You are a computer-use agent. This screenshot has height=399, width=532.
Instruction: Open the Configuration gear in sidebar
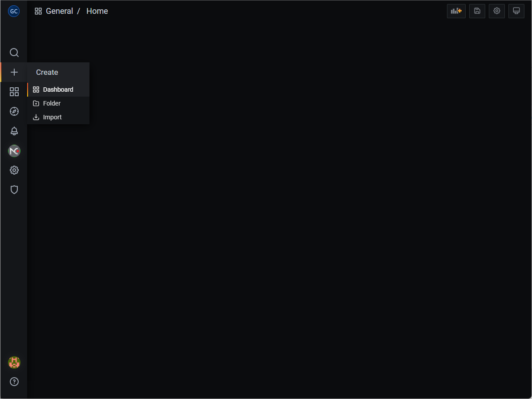click(14, 170)
